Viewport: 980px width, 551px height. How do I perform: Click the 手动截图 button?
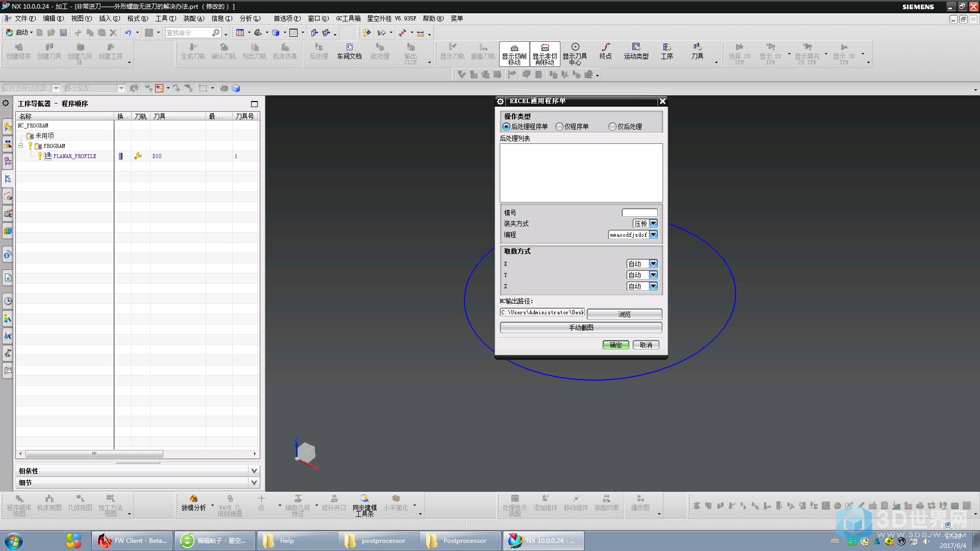(x=581, y=328)
